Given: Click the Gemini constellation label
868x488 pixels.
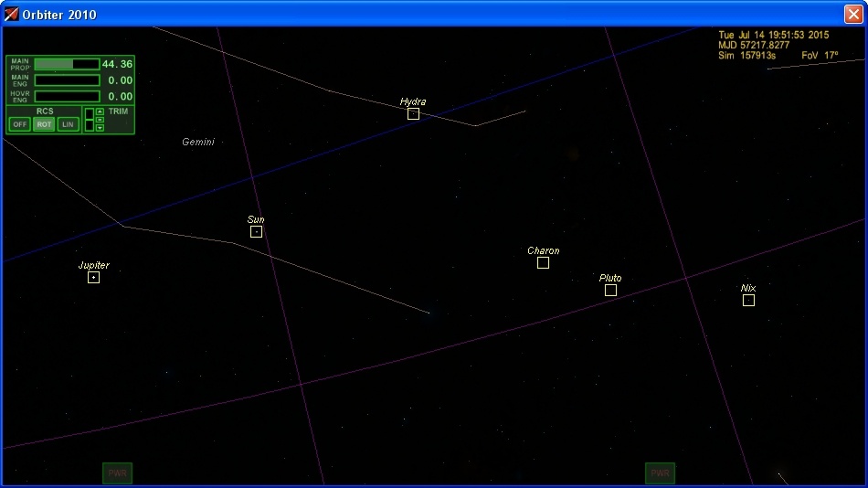Looking at the screenshot, I should pos(198,142).
